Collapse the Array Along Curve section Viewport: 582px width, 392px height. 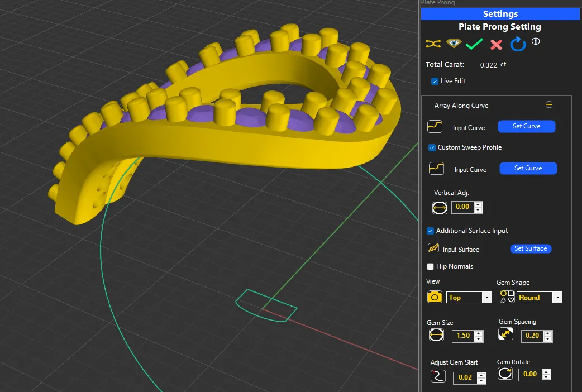(549, 105)
